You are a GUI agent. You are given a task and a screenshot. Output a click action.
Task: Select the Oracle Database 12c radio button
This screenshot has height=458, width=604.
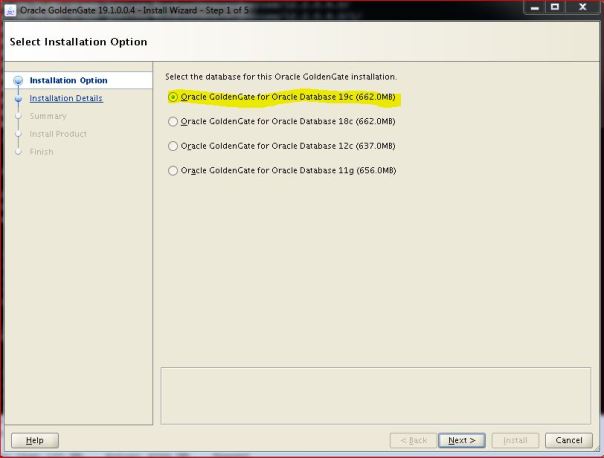tap(173, 146)
